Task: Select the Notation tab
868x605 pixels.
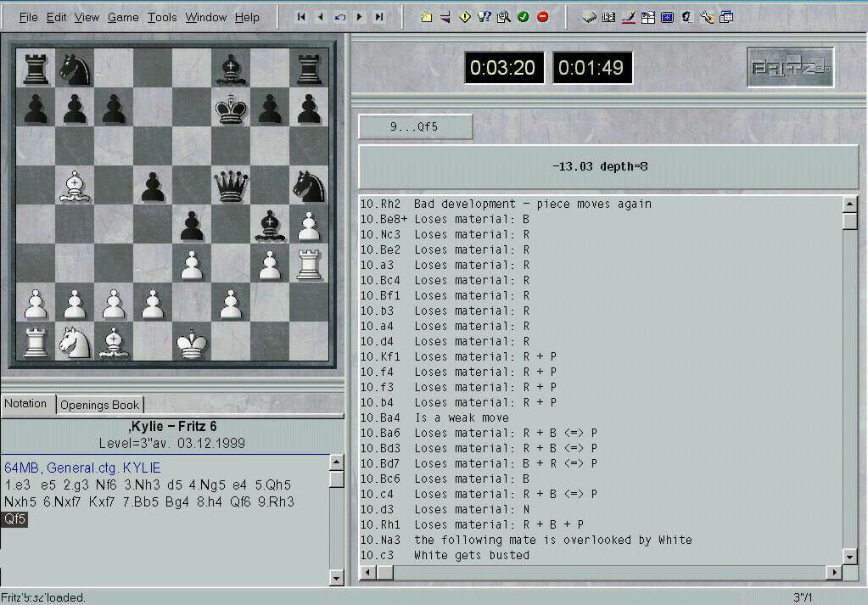Action: pyautogui.click(x=25, y=404)
